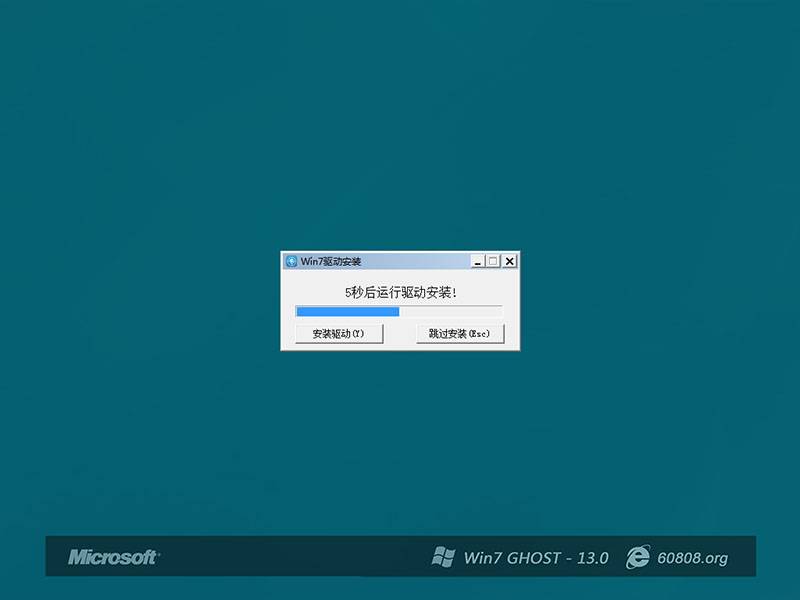Click the Internet Explorer logo in the banner

coord(638,557)
